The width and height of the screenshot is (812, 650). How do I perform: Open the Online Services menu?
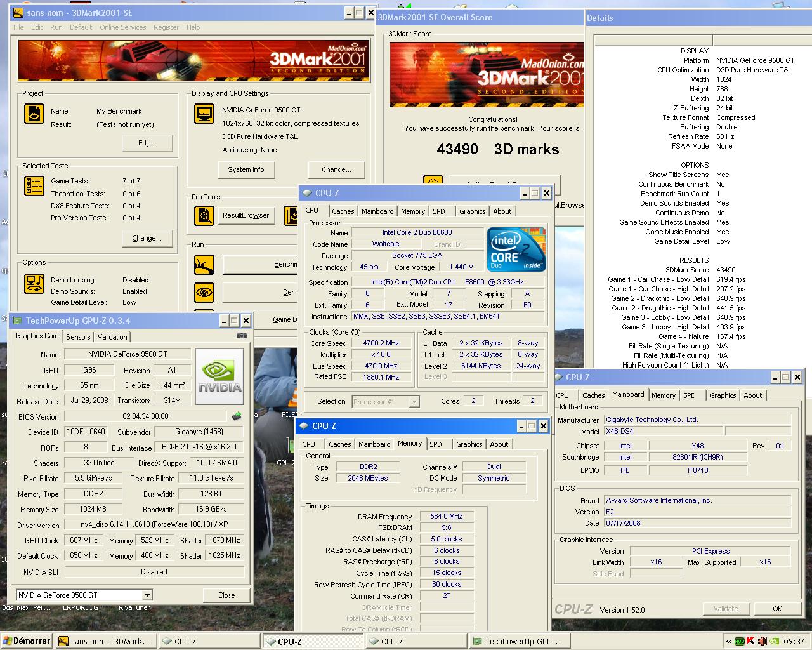pyautogui.click(x=122, y=27)
